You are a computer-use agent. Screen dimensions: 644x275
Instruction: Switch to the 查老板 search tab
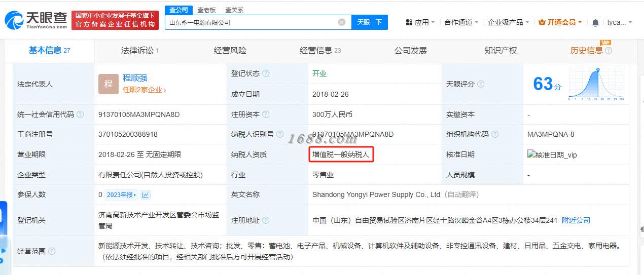(206, 10)
